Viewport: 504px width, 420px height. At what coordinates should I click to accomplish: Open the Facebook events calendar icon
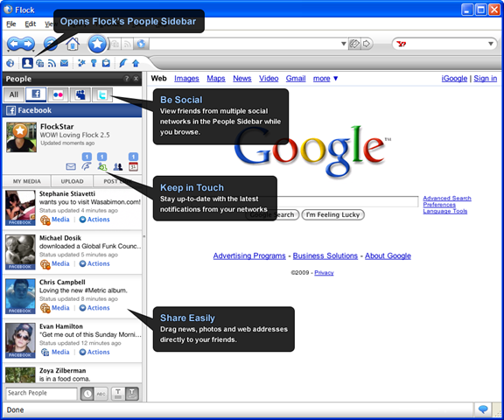(x=133, y=166)
